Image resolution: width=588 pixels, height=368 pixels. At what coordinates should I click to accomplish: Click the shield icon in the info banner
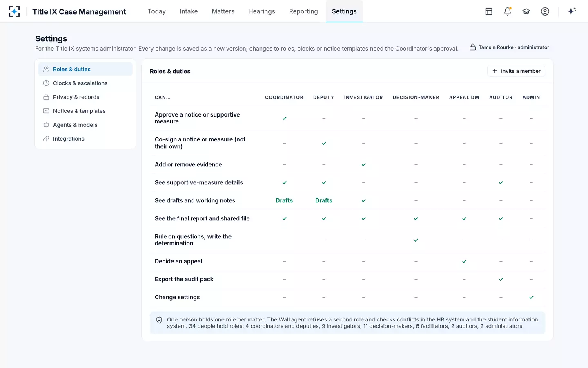click(x=159, y=320)
